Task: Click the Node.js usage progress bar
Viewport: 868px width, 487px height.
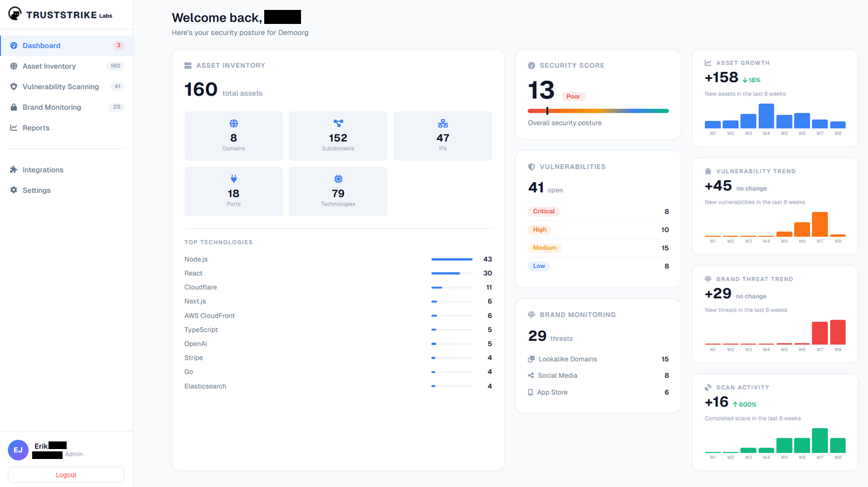Action: pyautogui.click(x=452, y=259)
